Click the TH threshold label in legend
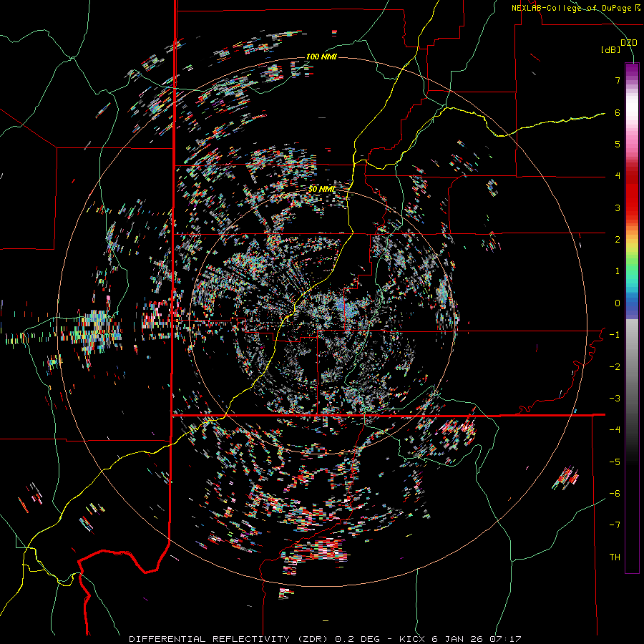This screenshot has height=644, width=644. coord(615,557)
